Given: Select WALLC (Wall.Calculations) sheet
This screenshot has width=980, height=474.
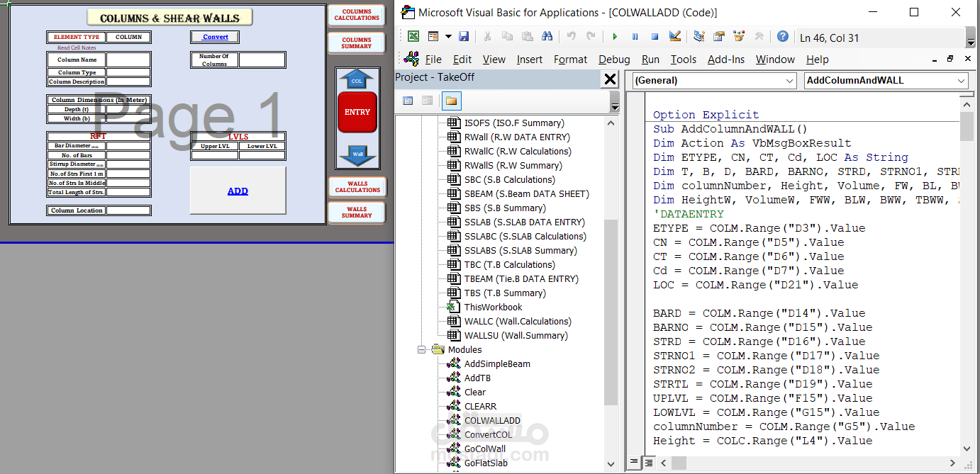Looking at the screenshot, I should pos(518,321).
